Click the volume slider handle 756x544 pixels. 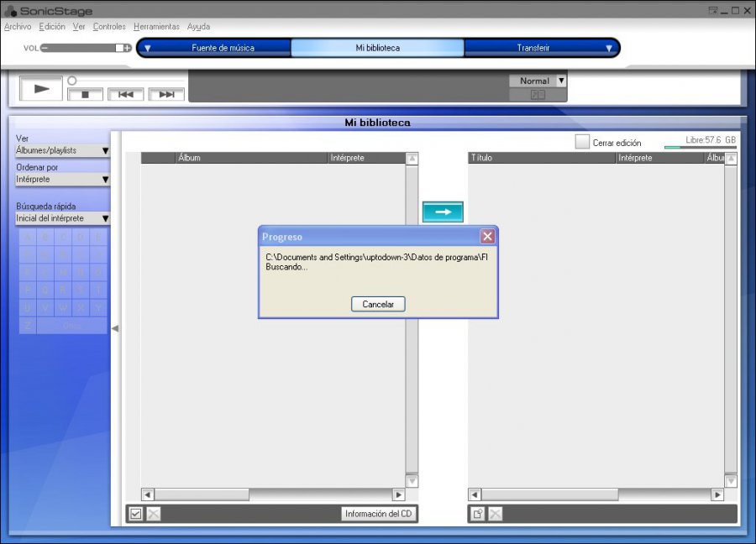click(119, 48)
